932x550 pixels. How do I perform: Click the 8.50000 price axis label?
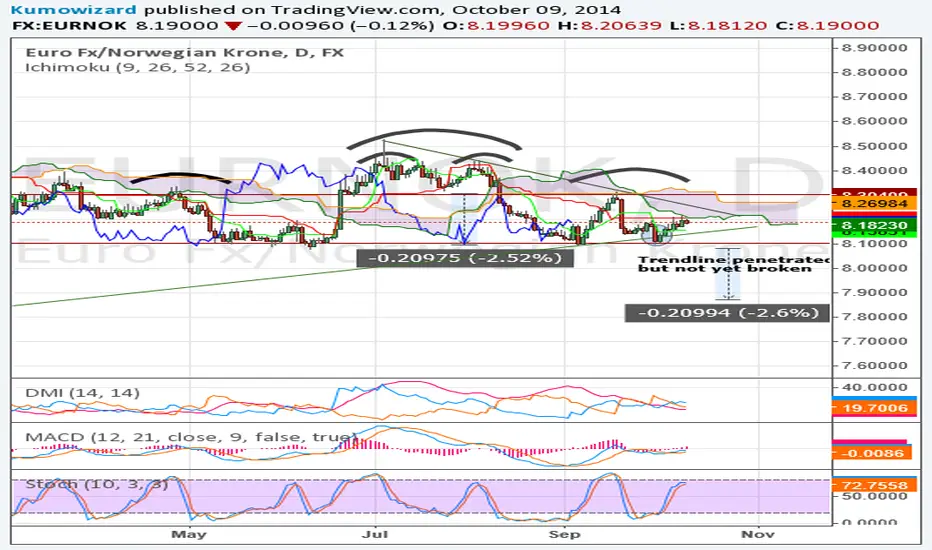pyautogui.click(x=874, y=146)
